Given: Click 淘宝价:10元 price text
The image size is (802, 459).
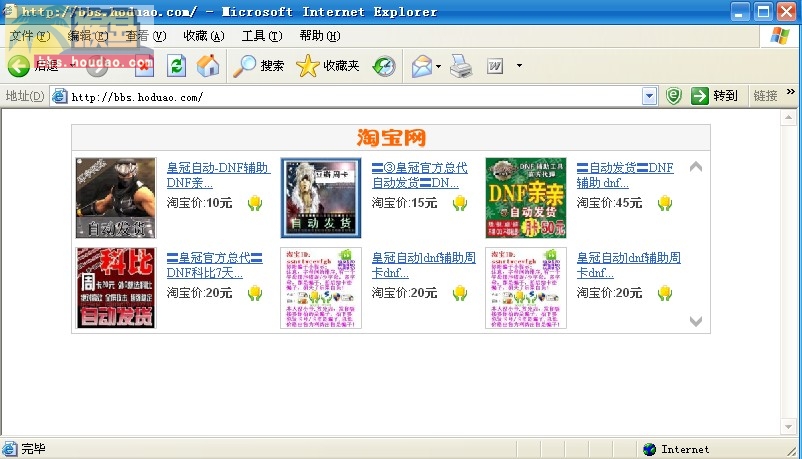Looking at the screenshot, I should pos(199,203).
